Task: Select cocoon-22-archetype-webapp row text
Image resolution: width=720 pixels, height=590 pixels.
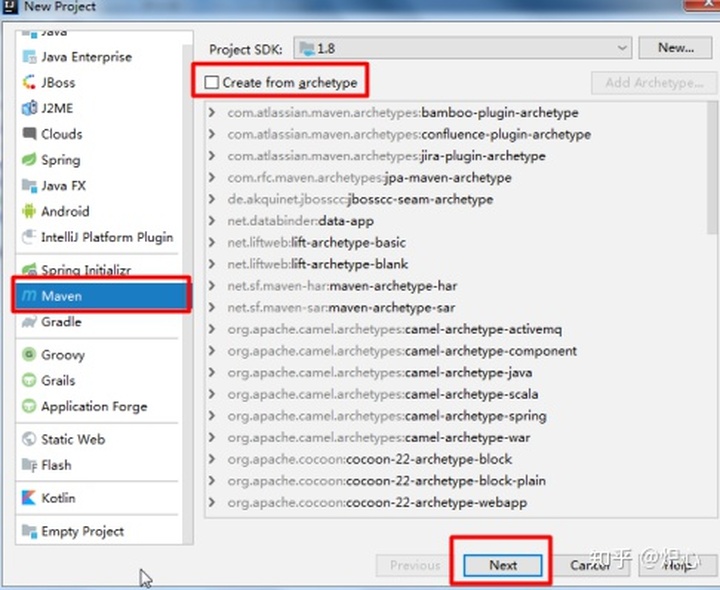Action: pyautogui.click(x=377, y=502)
